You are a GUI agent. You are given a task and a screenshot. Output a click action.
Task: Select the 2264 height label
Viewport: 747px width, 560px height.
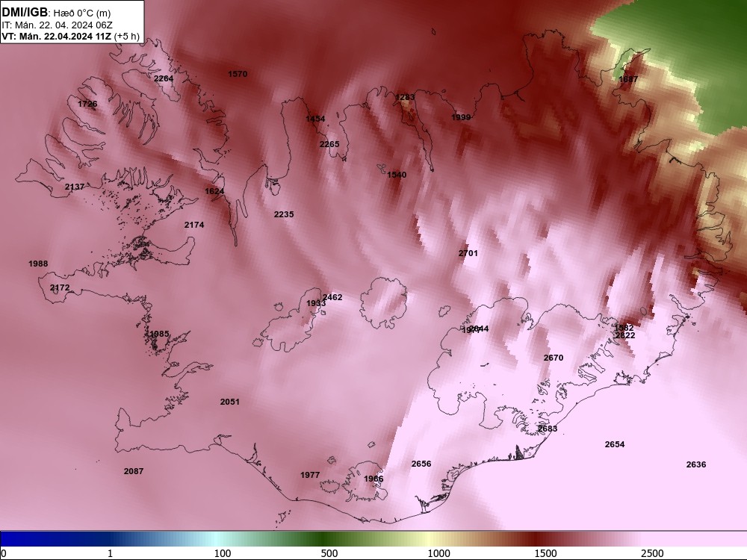(x=164, y=78)
